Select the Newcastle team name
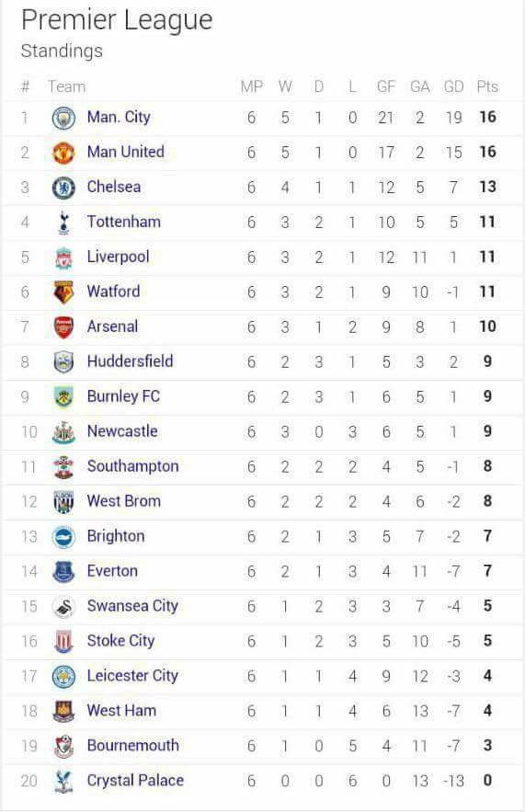525x812 pixels. pos(122,431)
